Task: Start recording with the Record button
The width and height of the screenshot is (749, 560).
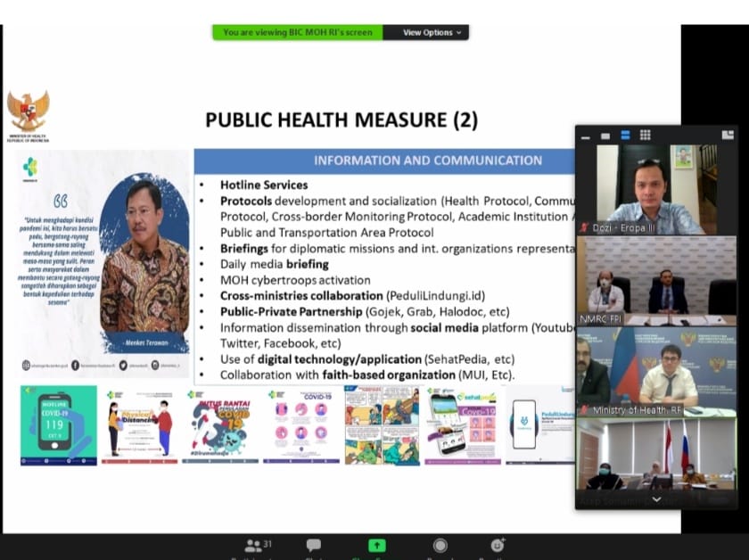Action: [x=440, y=545]
